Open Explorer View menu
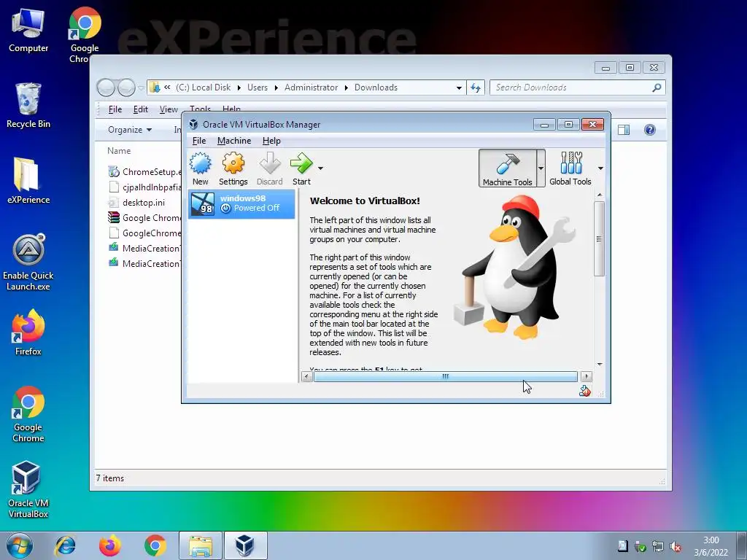Viewport: 747px width, 560px height. tap(169, 109)
